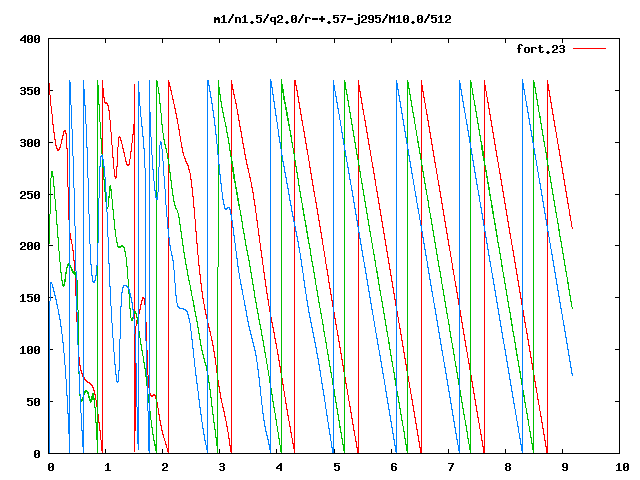Click the red legend line sample
This screenshot has height=480, width=640.
(x=589, y=49)
